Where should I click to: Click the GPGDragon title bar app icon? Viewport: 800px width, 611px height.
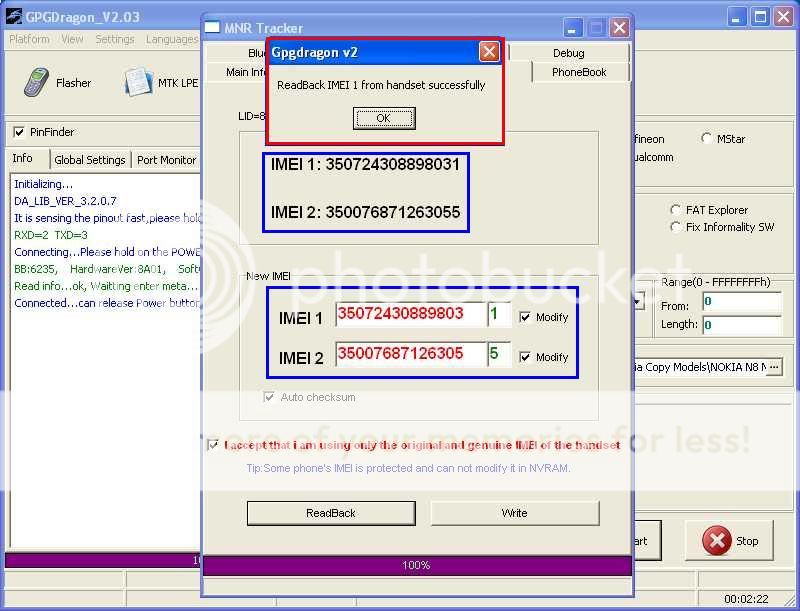pos(14,17)
